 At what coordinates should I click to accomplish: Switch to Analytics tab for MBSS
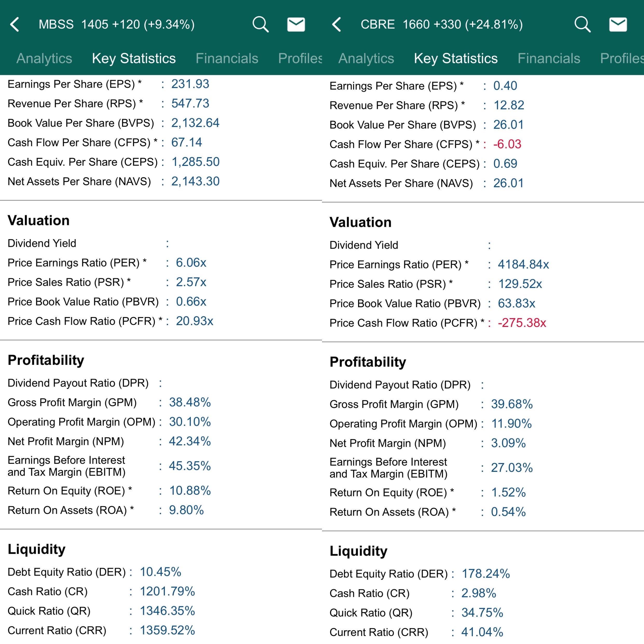point(44,58)
